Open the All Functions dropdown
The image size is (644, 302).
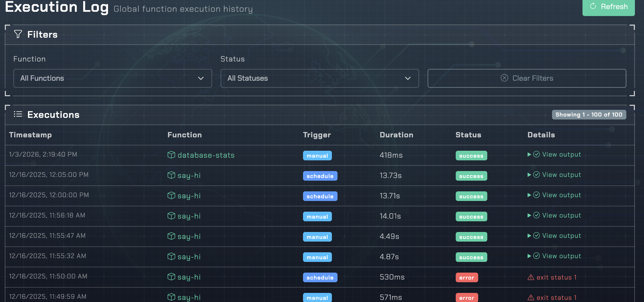tap(112, 78)
